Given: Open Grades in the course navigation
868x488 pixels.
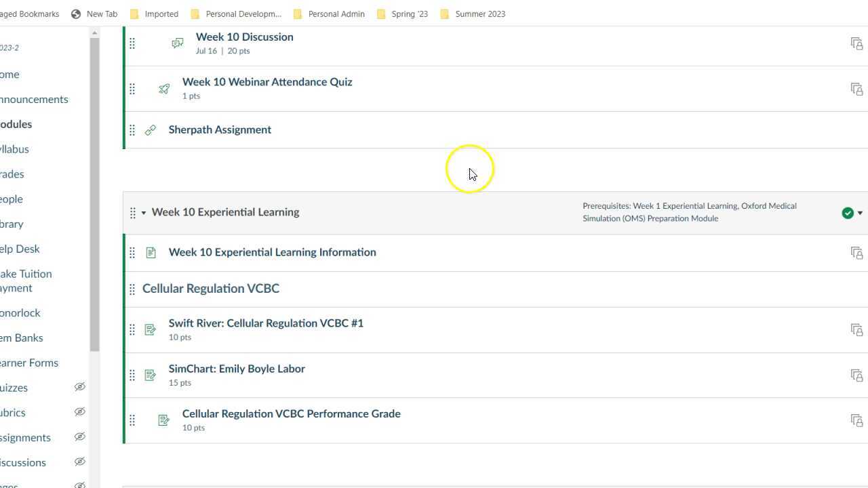Looking at the screenshot, I should [12, 174].
